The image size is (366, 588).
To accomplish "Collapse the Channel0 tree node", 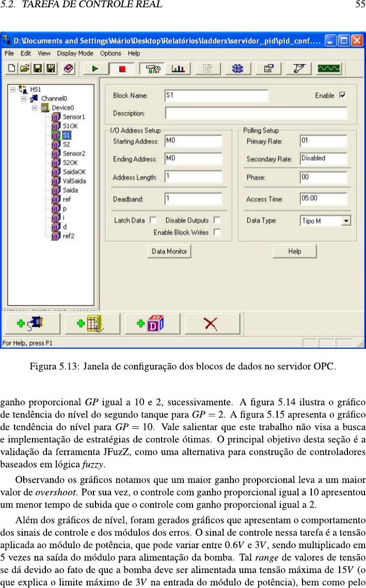I will pyautogui.click(x=24, y=99).
